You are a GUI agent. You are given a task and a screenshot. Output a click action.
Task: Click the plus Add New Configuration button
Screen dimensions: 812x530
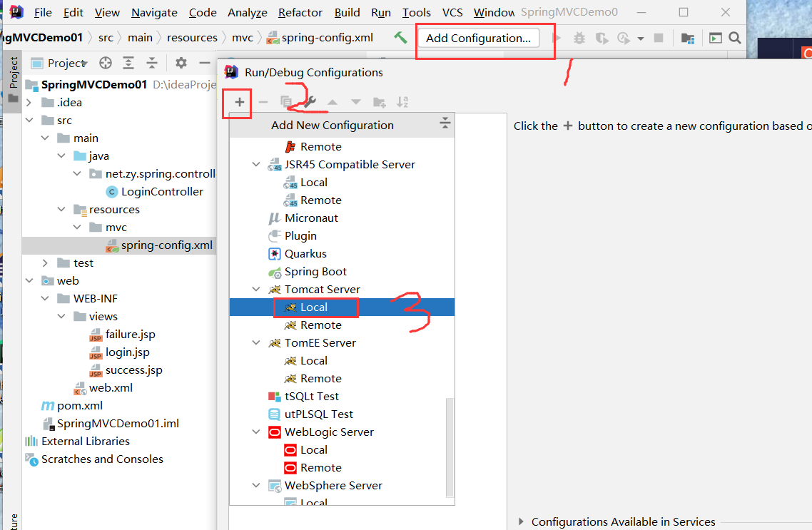239,102
